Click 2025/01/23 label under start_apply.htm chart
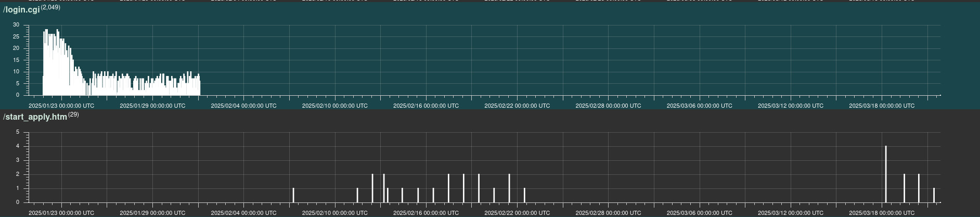Image resolution: width=980 pixels, height=217 pixels. pyautogui.click(x=61, y=213)
